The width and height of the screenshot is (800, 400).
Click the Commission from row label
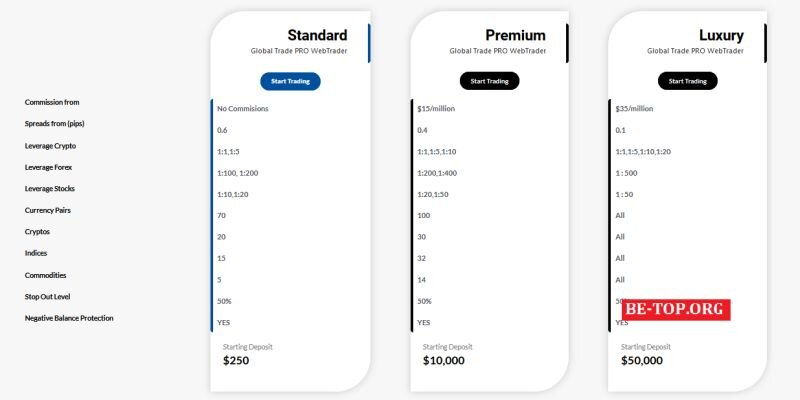click(x=52, y=102)
